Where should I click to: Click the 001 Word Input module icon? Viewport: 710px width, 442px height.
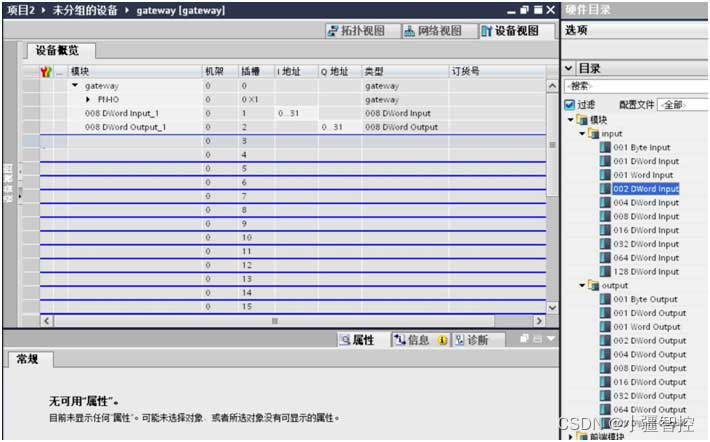tap(605, 175)
